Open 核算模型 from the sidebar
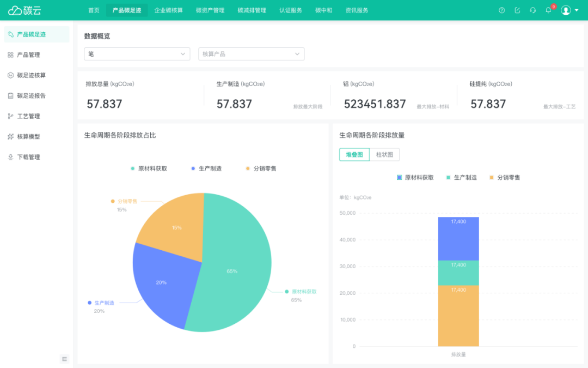 (28, 137)
